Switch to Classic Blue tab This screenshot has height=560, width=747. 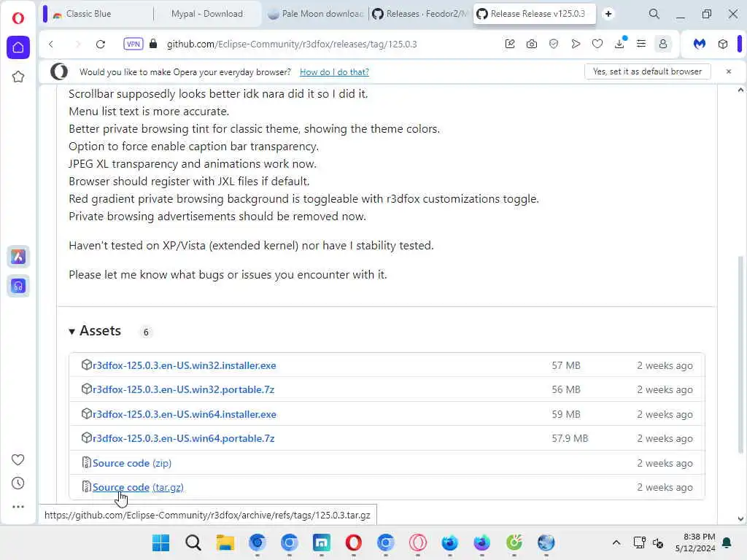(98, 14)
